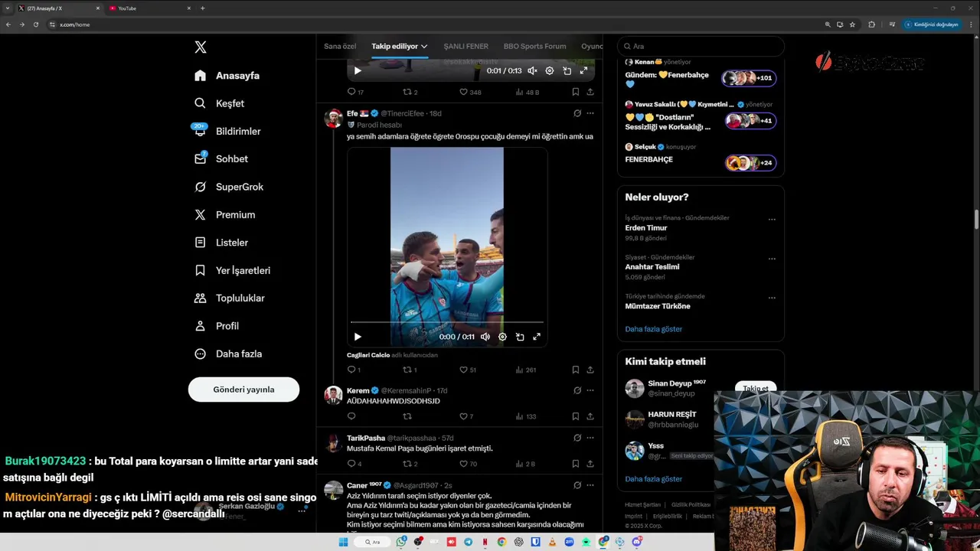The width and height of the screenshot is (980, 551).
Task: Switch to the Sana özel tab
Action: click(340, 46)
